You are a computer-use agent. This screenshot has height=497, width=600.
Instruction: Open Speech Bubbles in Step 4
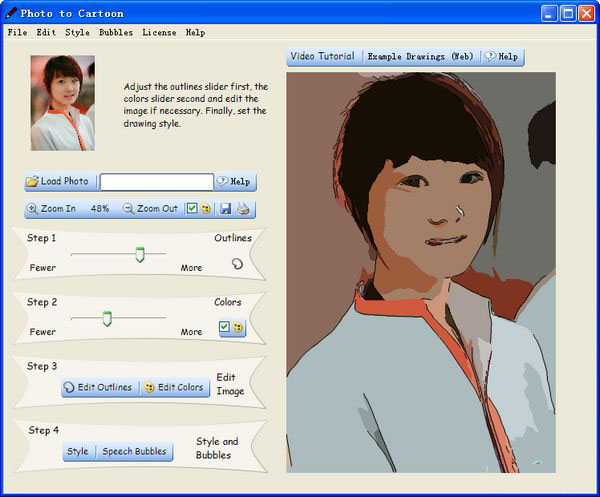[x=134, y=451]
